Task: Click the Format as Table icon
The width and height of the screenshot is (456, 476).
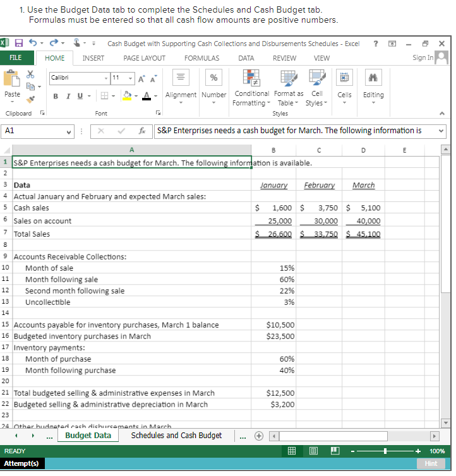Action: [289, 78]
